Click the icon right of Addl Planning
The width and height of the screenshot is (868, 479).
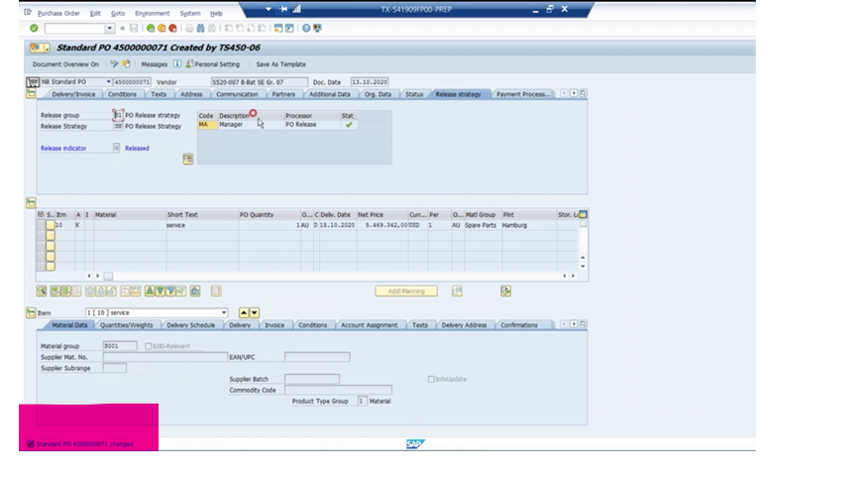click(457, 292)
